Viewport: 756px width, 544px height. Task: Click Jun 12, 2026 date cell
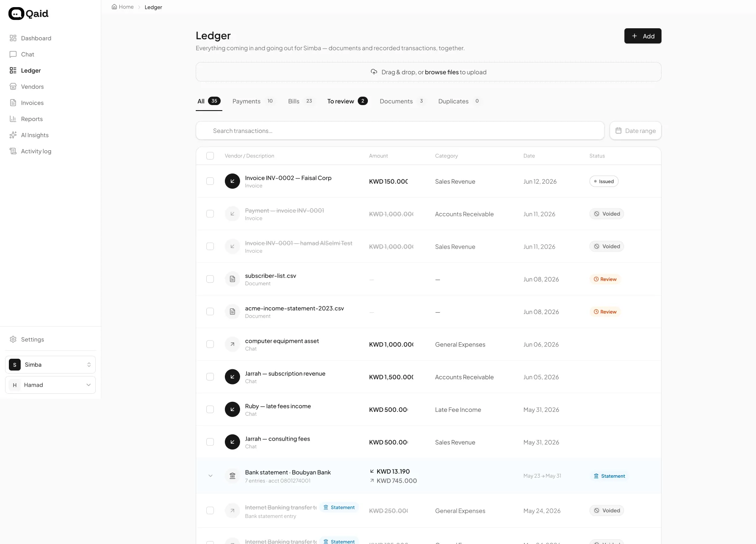click(540, 181)
